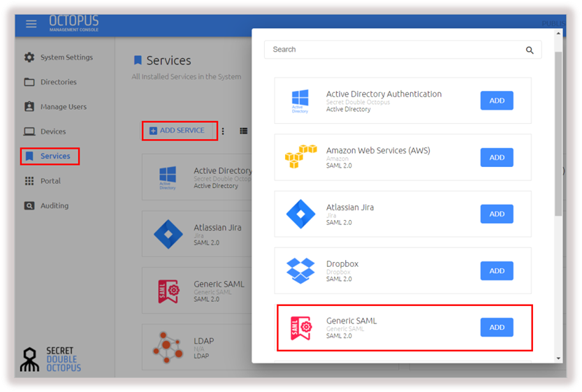Open the hamburger menu in the header
The width and height of the screenshot is (582, 392).
coord(31,24)
